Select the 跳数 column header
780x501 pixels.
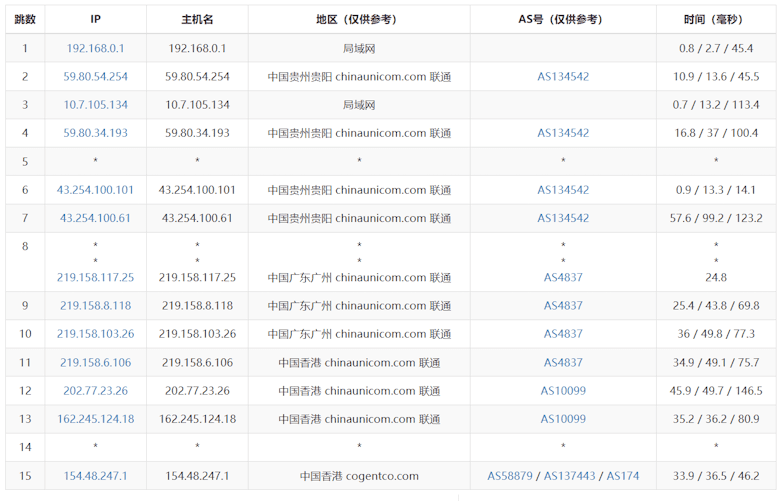pyautogui.click(x=25, y=19)
